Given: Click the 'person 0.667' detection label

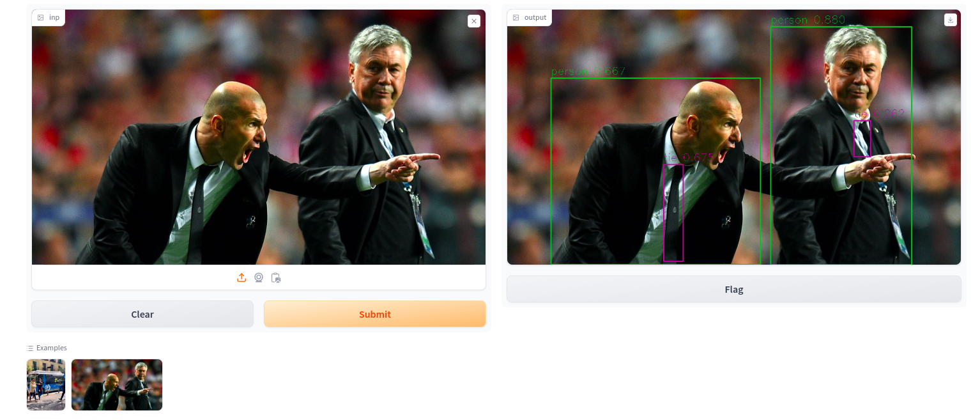Looking at the screenshot, I should click(x=588, y=72).
